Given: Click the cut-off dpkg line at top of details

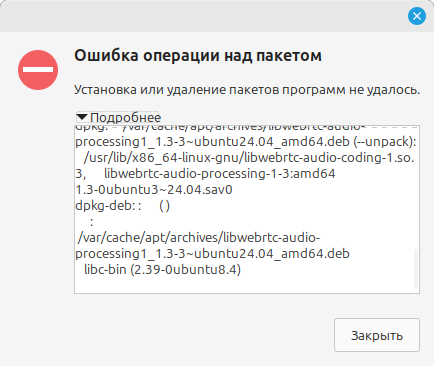Looking at the screenshot, I should (220, 128).
